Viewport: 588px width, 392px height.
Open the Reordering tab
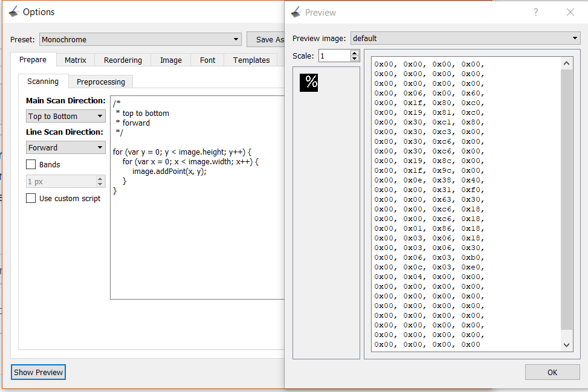pyautogui.click(x=122, y=60)
